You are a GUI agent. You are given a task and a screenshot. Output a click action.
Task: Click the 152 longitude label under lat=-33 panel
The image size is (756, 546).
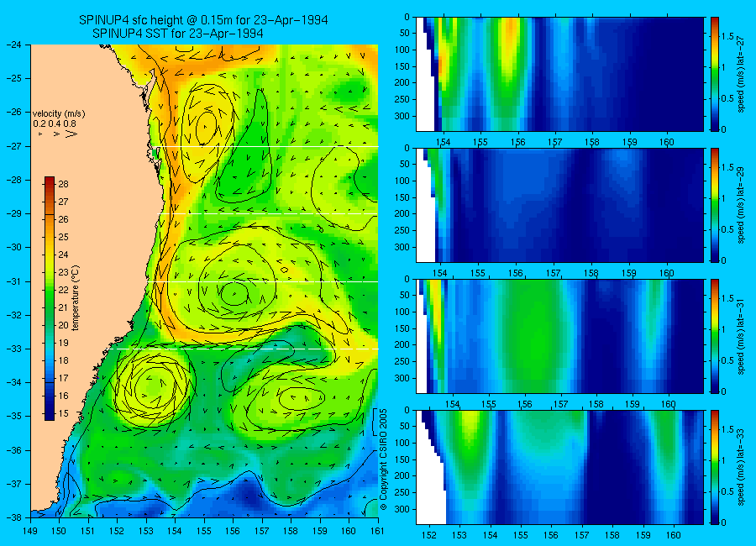coord(428,535)
